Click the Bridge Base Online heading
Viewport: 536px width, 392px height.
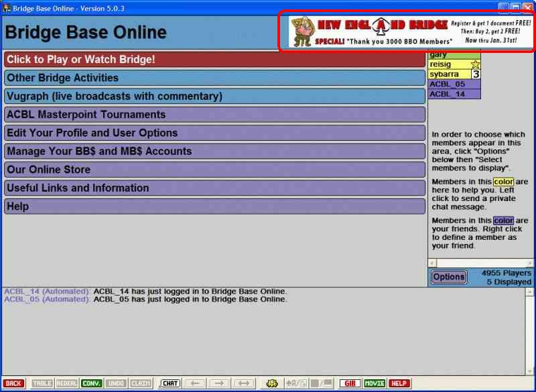(86, 32)
